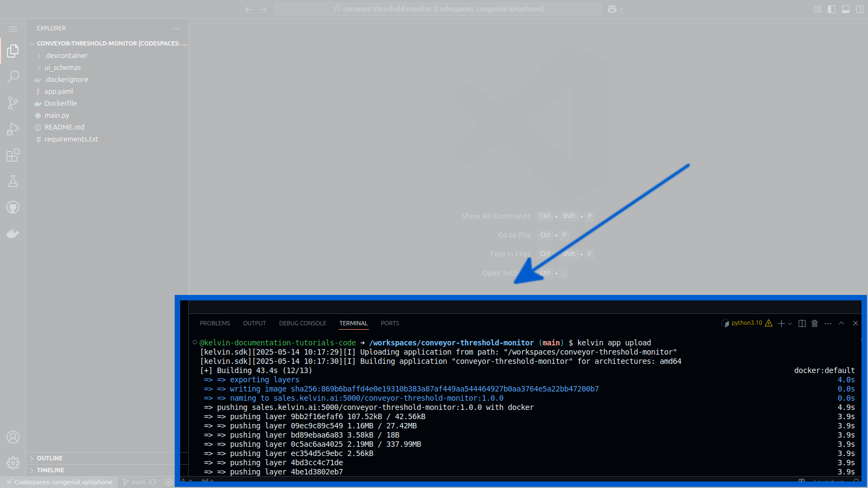Maximize the terminal panel with chevron
The height and width of the screenshot is (488, 868).
pos(841,323)
